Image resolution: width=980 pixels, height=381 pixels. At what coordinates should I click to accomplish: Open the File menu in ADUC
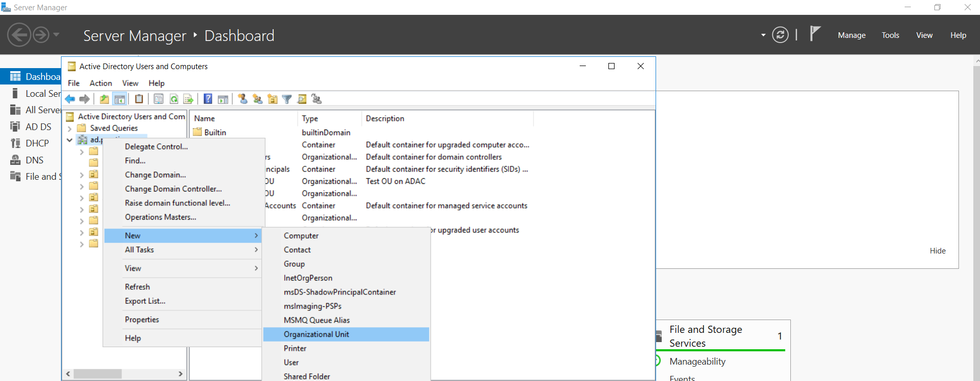pyautogui.click(x=74, y=83)
